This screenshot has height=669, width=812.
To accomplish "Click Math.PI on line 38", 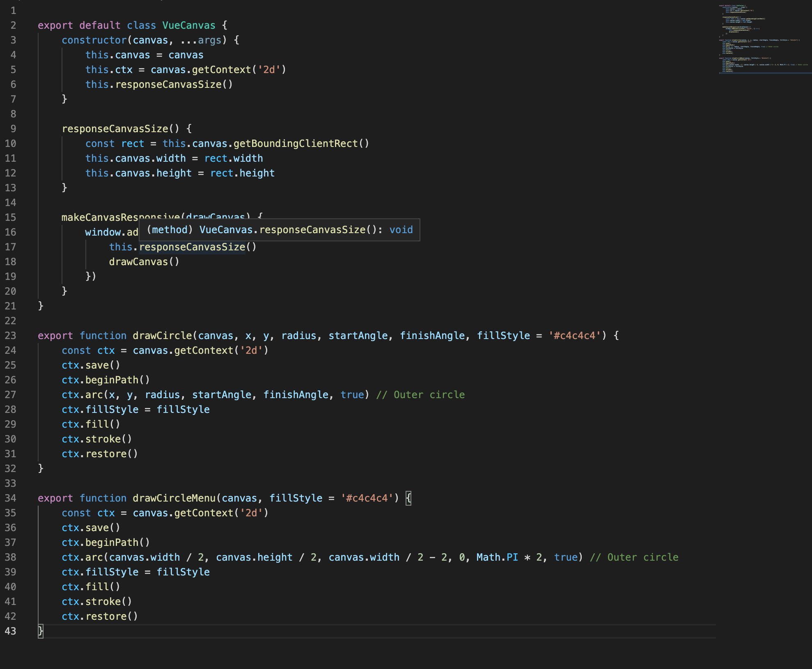I will click(x=497, y=557).
